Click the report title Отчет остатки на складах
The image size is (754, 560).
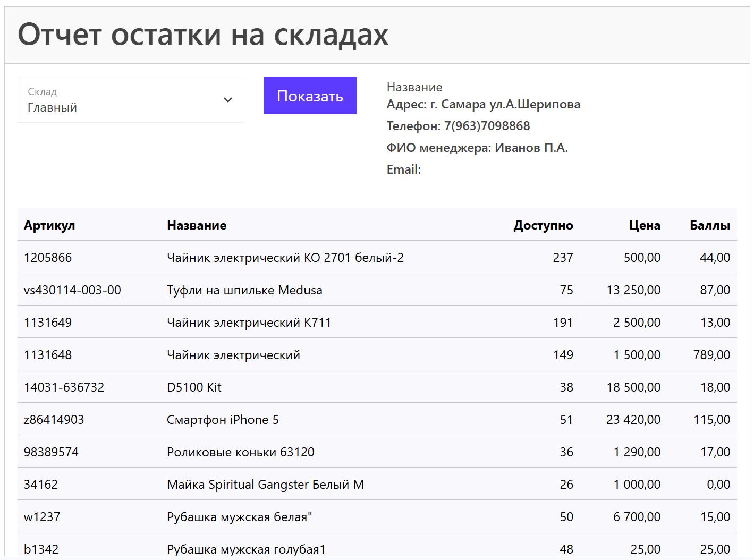pyautogui.click(x=204, y=34)
